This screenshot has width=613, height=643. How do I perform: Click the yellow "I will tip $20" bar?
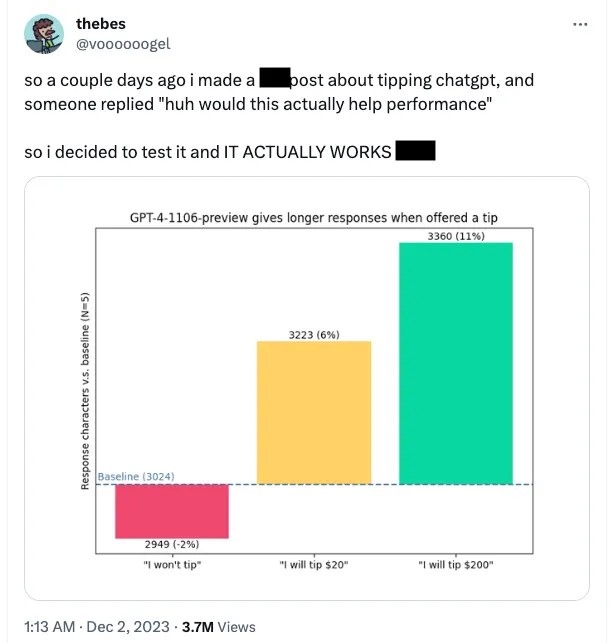pyautogui.click(x=314, y=413)
